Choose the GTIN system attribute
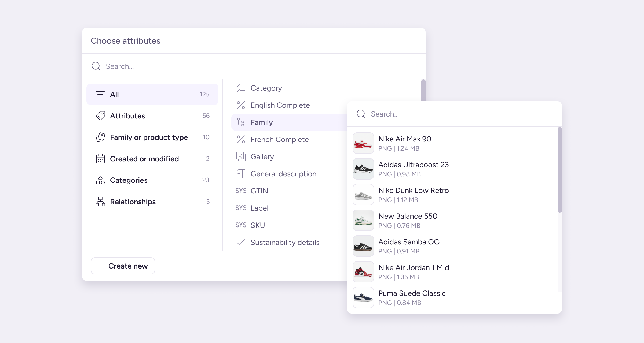The height and width of the screenshot is (343, 644). point(289,191)
